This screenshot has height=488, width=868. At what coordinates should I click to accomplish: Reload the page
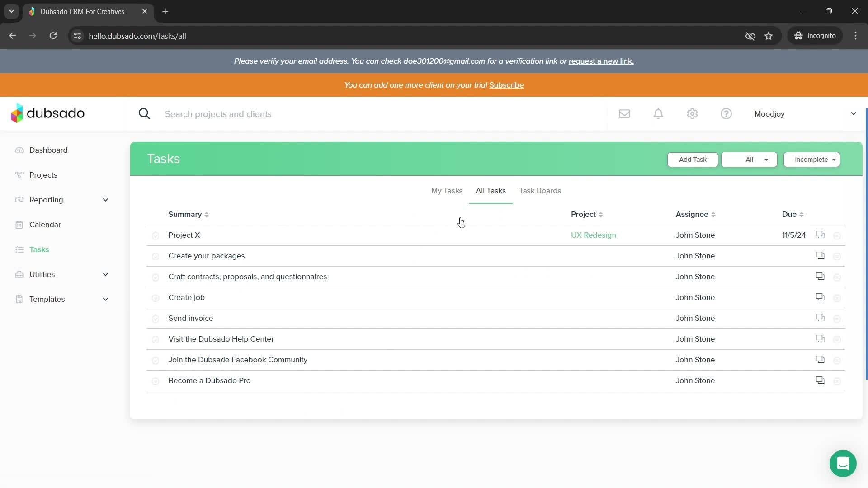[53, 36]
